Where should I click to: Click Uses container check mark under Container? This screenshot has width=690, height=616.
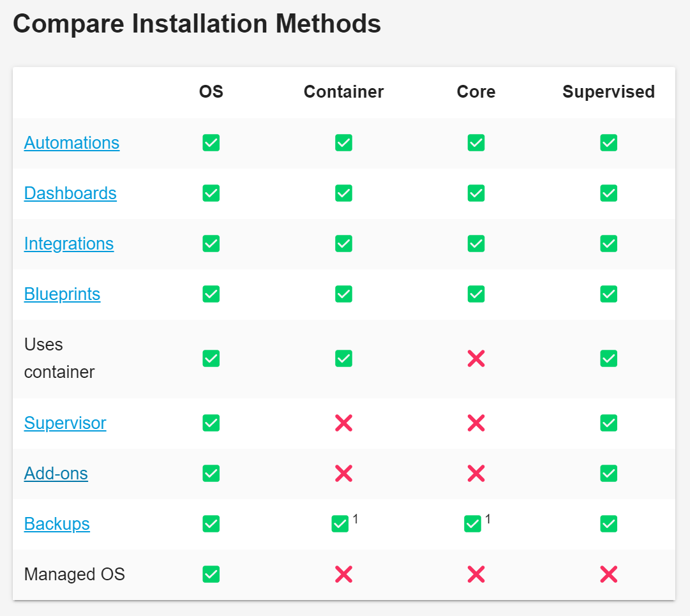click(343, 359)
